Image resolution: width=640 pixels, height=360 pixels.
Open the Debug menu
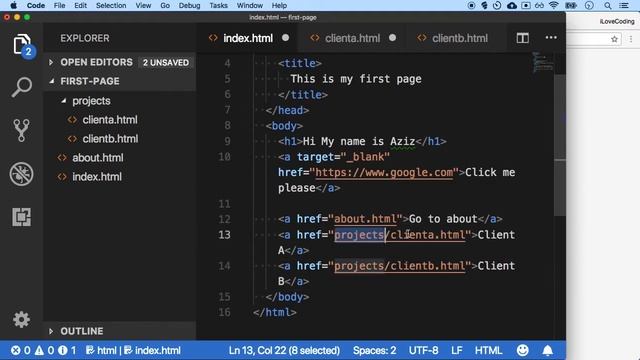click(189, 5)
